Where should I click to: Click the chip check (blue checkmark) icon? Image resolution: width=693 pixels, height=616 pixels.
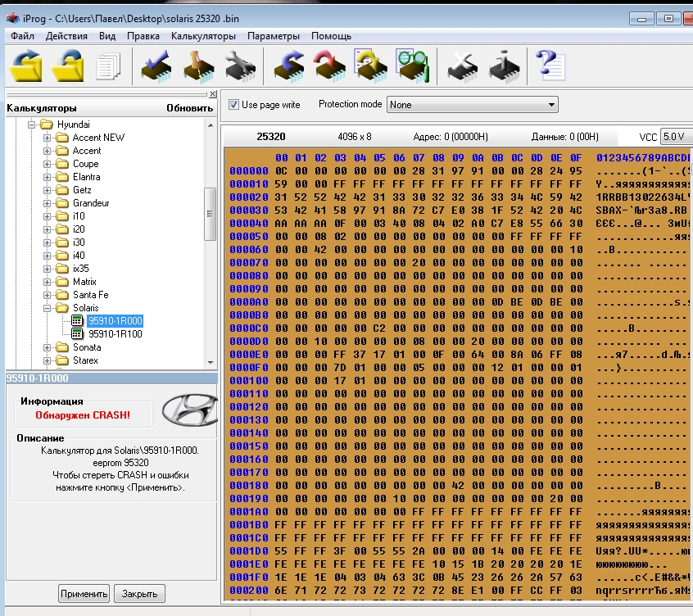155,66
